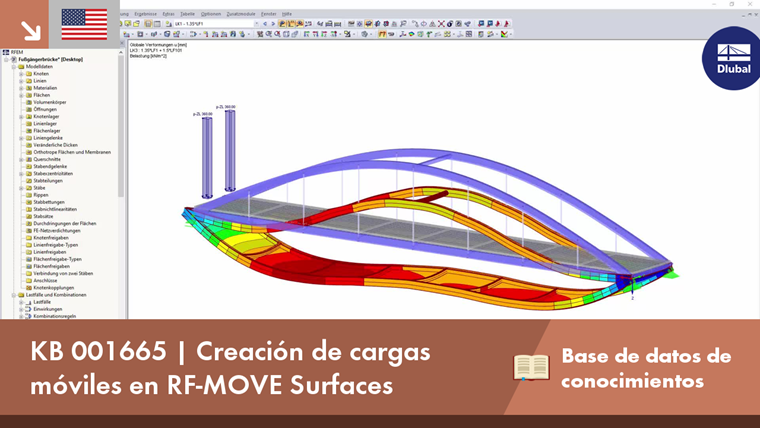Click the navigator vertical scrollbar thumb
This screenshot has height=428, width=760.
point(121,126)
